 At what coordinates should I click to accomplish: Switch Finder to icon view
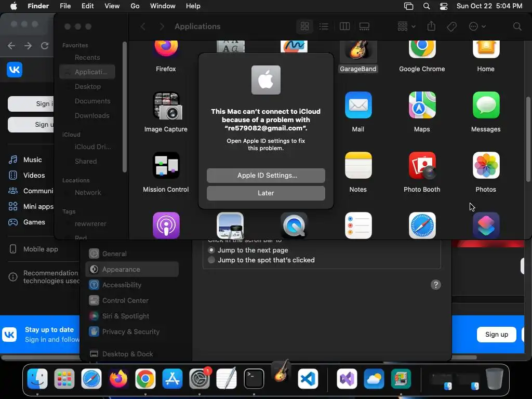click(304, 26)
